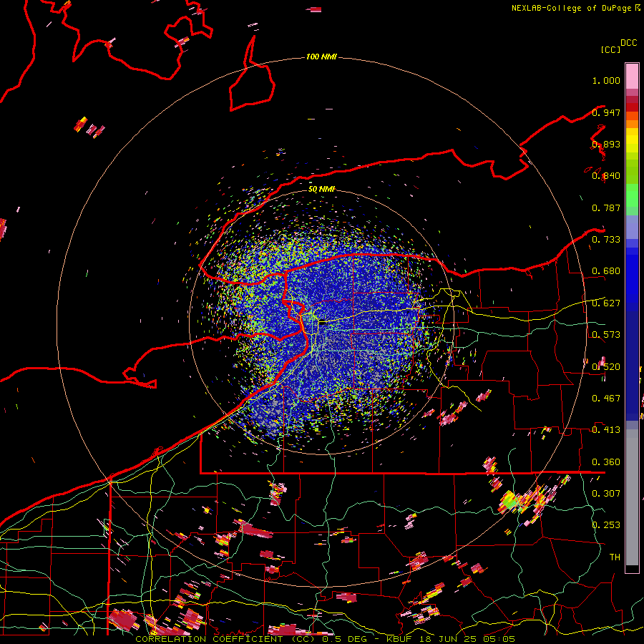Select the 50 NMI range ring label

(321, 189)
